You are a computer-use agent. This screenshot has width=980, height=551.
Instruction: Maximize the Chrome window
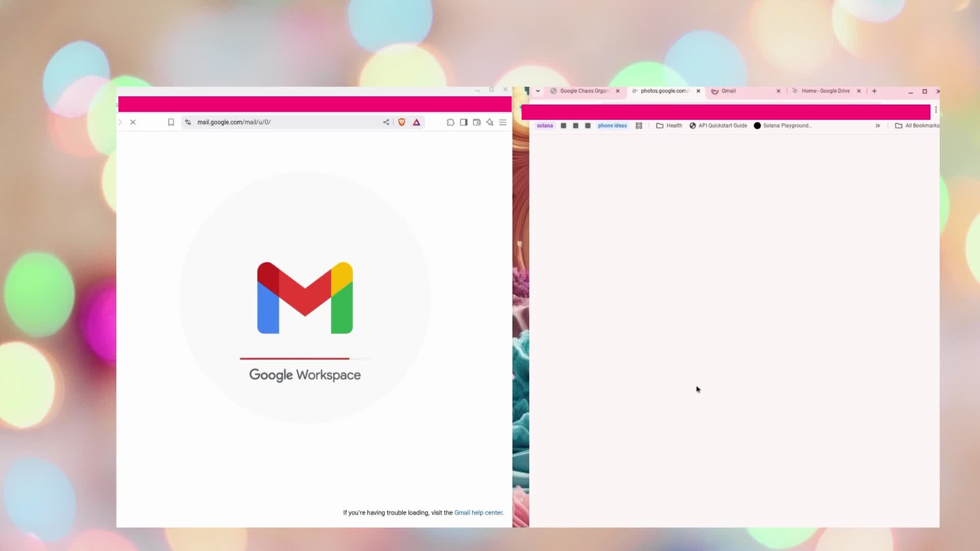924,91
